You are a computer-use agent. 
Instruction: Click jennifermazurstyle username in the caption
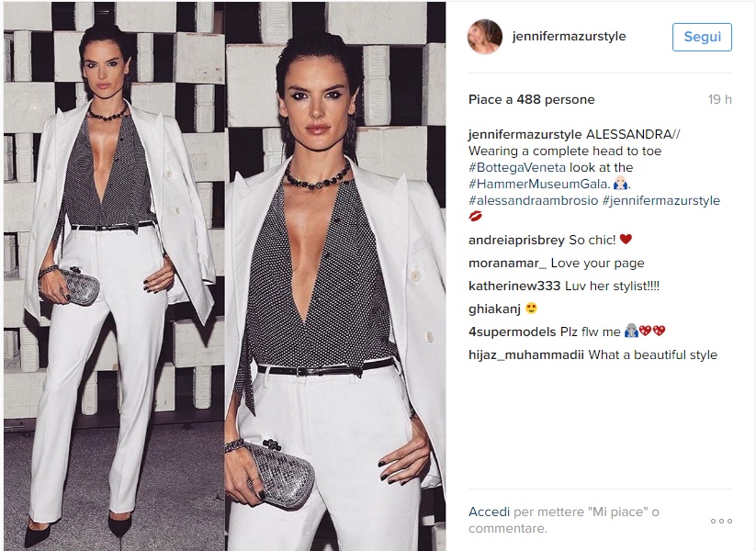click(525, 134)
